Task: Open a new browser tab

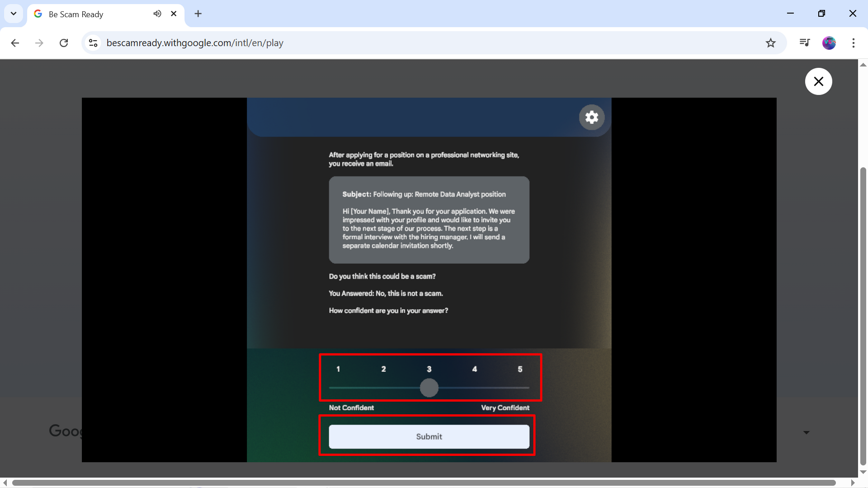Action: 198,14
